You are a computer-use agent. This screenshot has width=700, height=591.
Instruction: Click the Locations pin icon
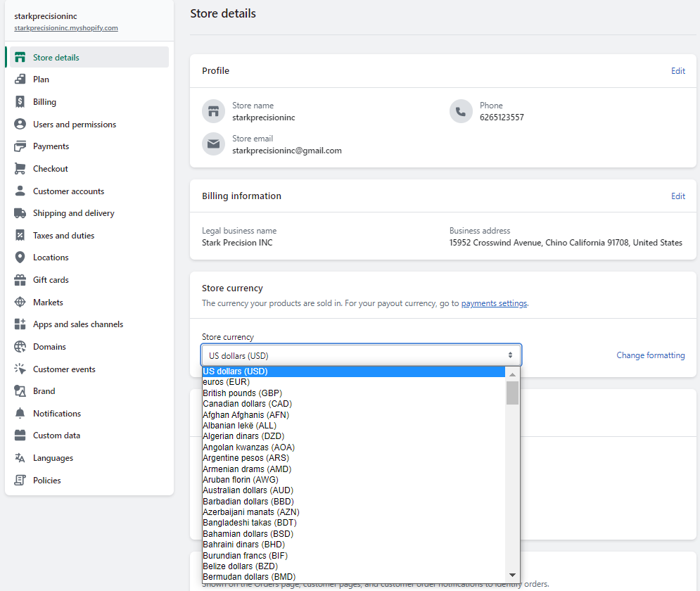click(x=20, y=258)
